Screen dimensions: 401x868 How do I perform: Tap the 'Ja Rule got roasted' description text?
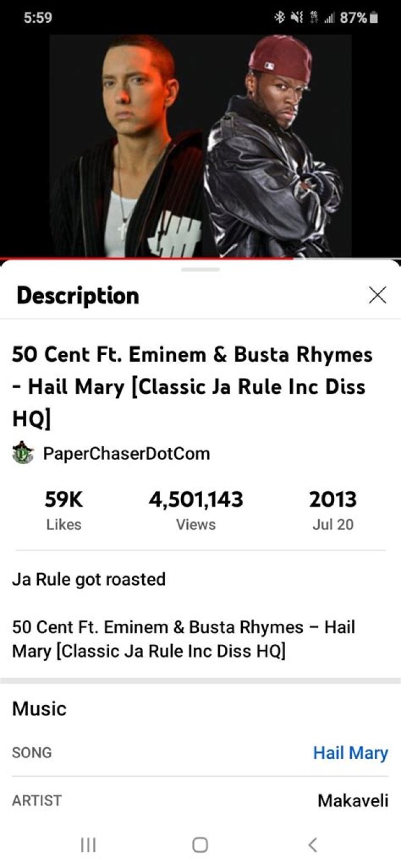(x=89, y=579)
